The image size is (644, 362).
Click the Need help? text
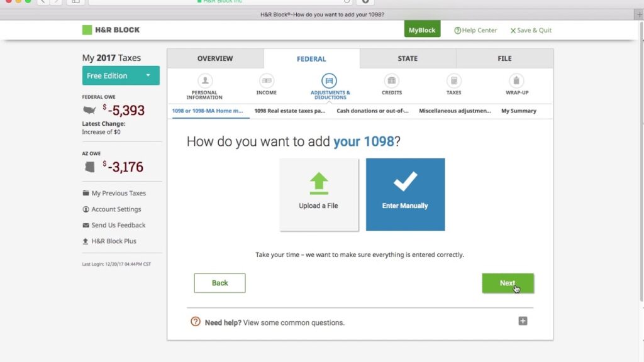tap(223, 322)
